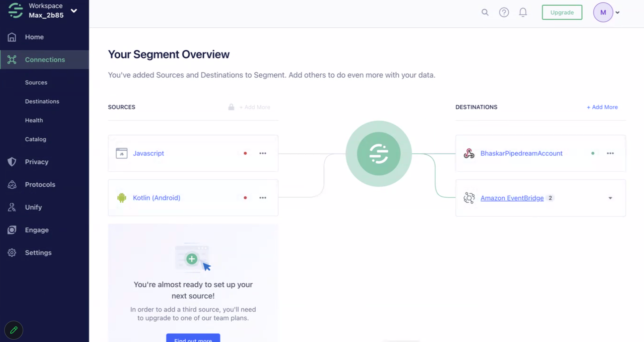Click the green pencil edit button
This screenshot has width=644, height=342.
click(x=14, y=330)
